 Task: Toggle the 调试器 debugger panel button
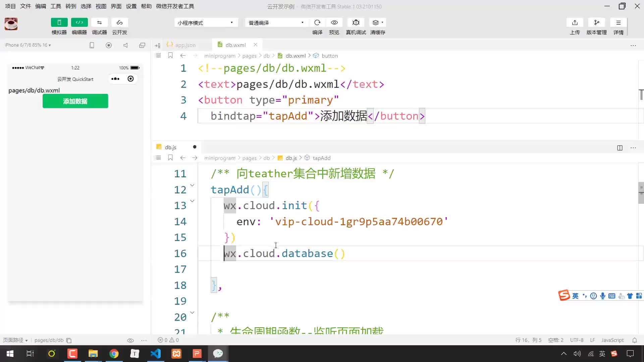coord(99,22)
